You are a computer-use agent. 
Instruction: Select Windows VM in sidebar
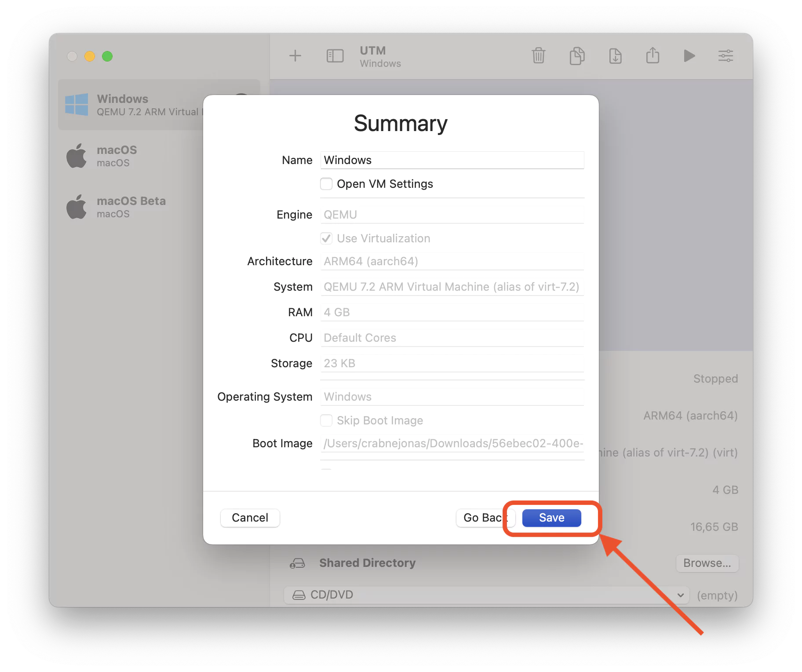point(159,105)
